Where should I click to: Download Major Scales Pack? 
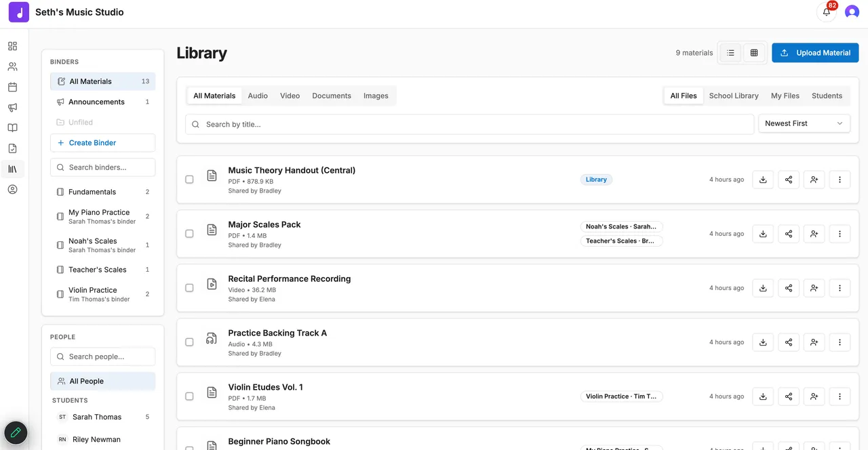(763, 234)
